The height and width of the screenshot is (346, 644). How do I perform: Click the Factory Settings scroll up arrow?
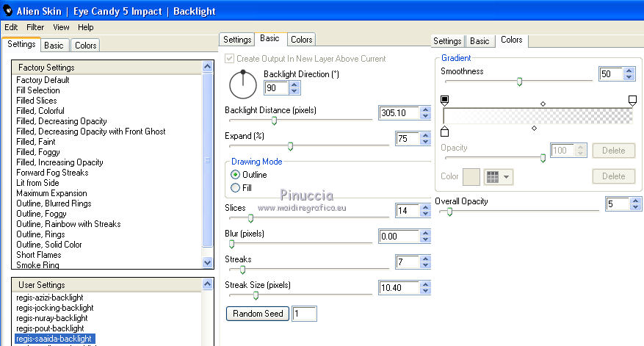pyautogui.click(x=207, y=66)
